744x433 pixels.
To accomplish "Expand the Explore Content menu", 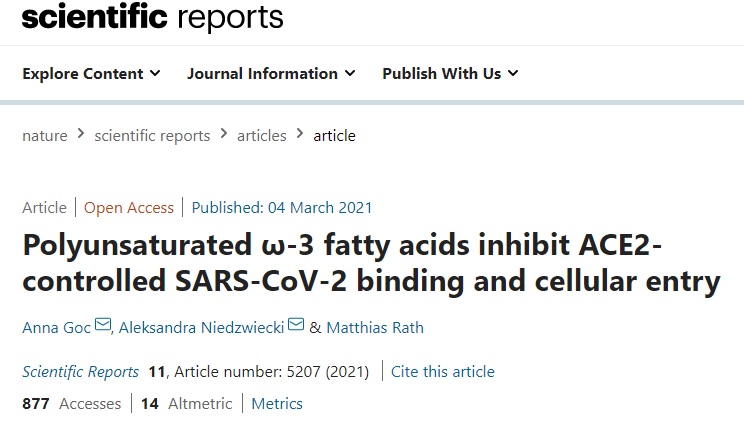I will point(91,73).
